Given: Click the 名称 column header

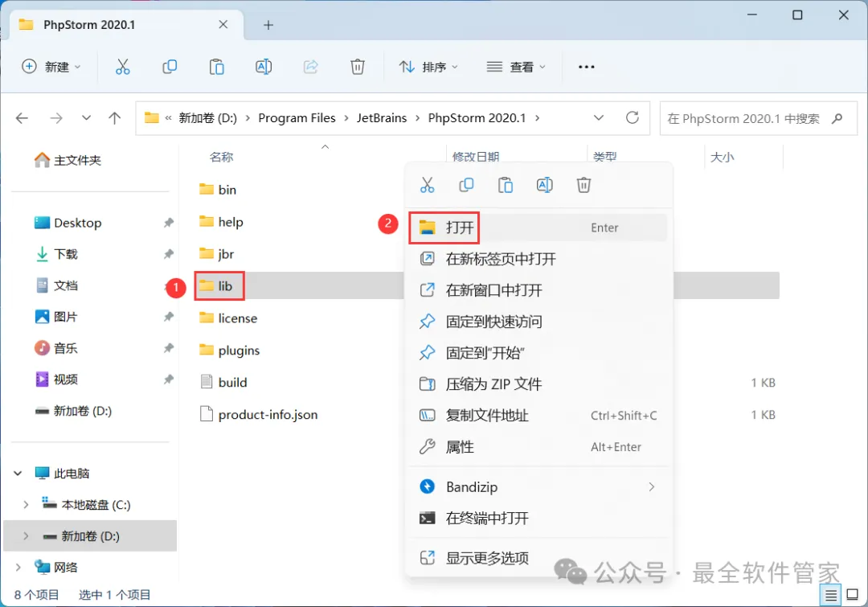Looking at the screenshot, I should pyautogui.click(x=222, y=158).
